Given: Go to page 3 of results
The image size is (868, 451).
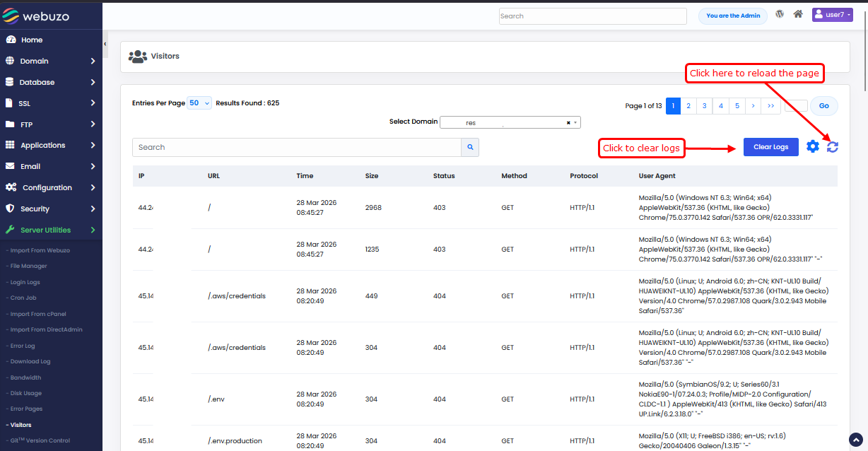Looking at the screenshot, I should point(705,106).
